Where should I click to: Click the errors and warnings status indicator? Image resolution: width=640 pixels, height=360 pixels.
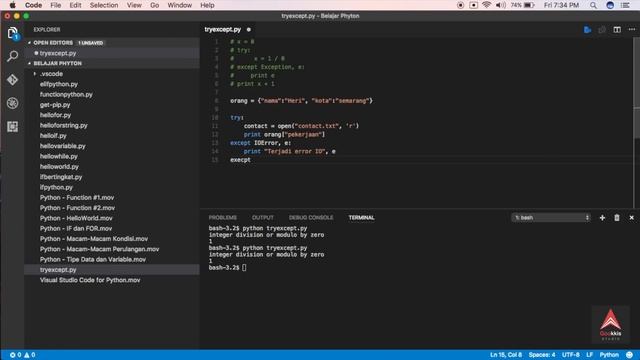[x=22, y=355]
